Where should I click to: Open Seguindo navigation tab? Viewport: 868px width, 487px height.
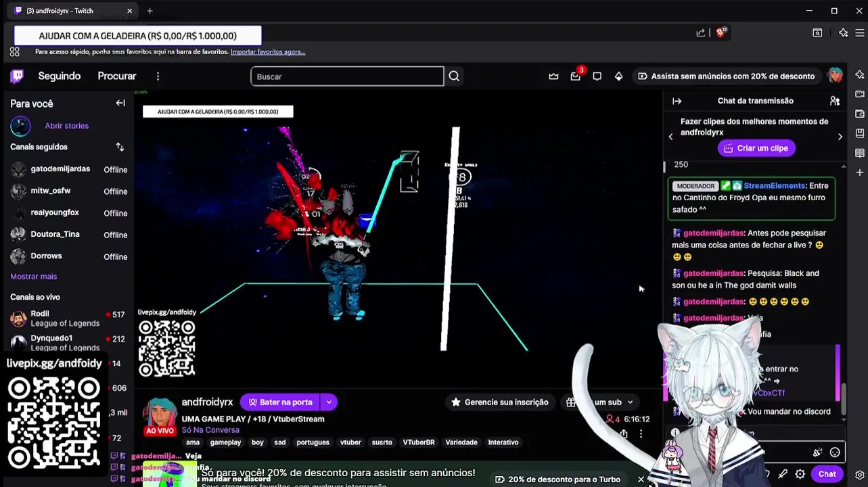[60, 76]
